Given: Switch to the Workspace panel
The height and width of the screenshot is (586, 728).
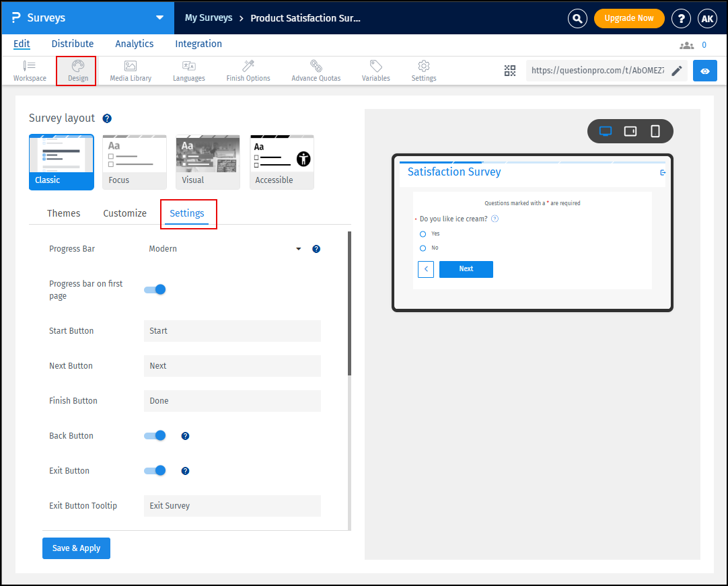Looking at the screenshot, I should pos(29,70).
